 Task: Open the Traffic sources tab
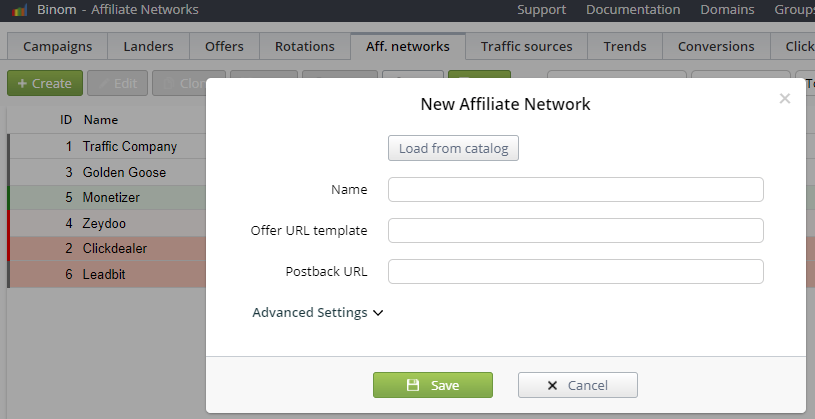[527, 46]
